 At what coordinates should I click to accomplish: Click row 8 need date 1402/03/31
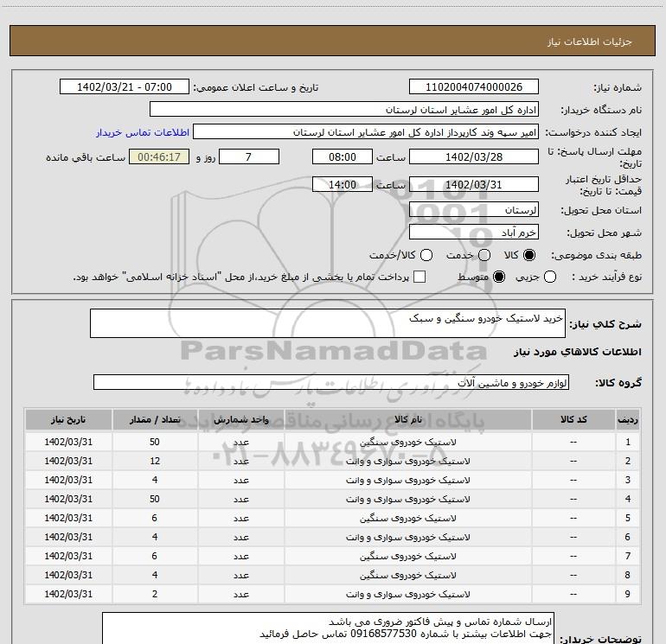click(x=68, y=575)
